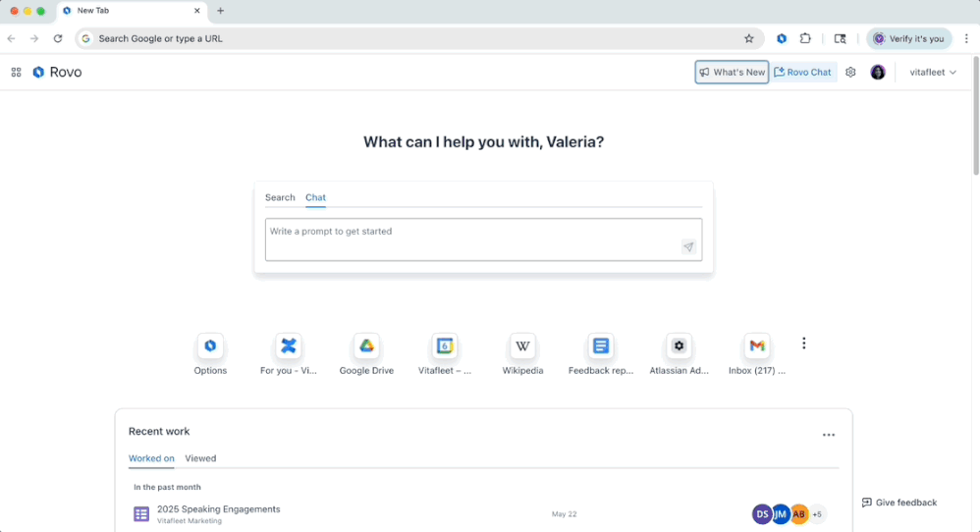Open What's New announcements
Viewport: 980px width, 532px height.
tap(732, 73)
